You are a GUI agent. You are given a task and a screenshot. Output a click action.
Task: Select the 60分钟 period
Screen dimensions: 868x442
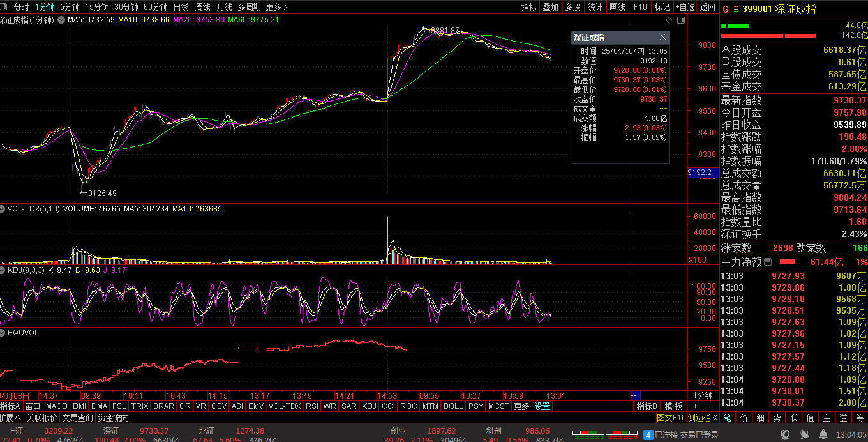[x=156, y=7]
